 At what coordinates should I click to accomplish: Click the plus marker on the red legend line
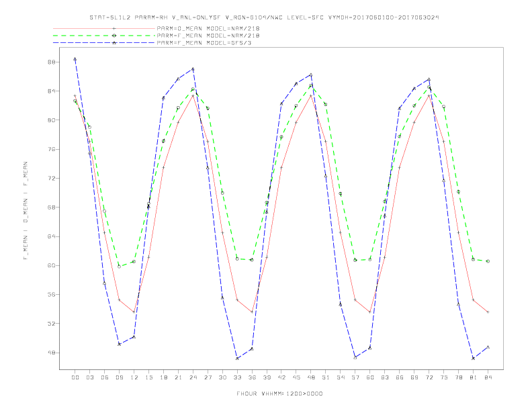click(x=114, y=28)
